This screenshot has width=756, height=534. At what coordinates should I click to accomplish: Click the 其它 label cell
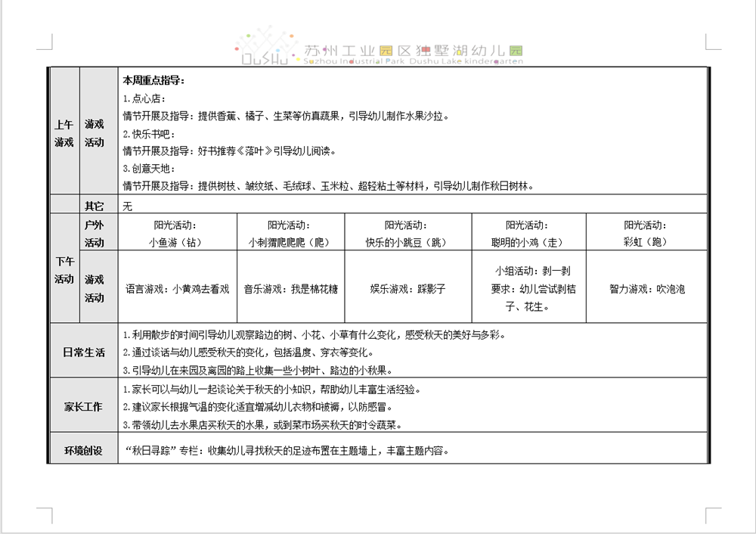click(94, 205)
